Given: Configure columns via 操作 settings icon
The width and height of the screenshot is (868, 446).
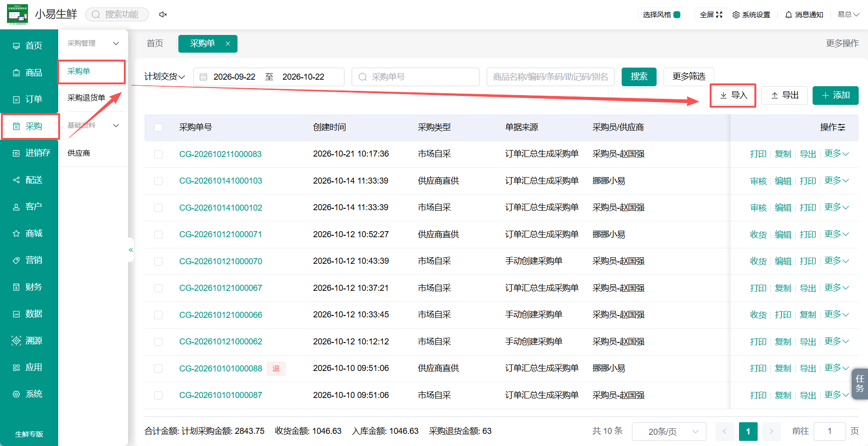Looking at the screenshot, I should (x=841, y=127).
